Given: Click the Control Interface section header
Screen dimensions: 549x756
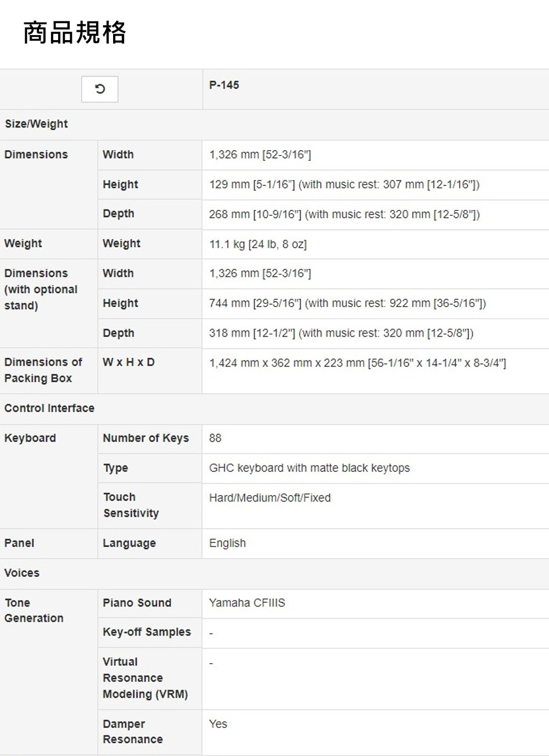Looking at the screenshot, I should click(49, 408).
